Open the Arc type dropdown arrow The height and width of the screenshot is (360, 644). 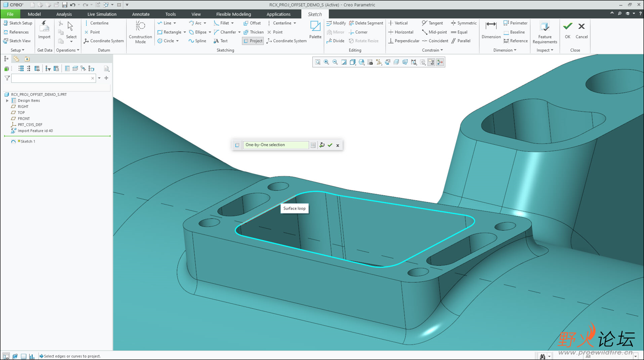coord(205,23)
